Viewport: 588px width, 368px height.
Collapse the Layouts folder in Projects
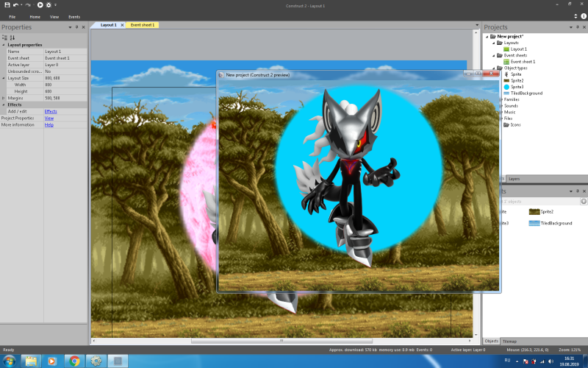(x=493, y=43)
